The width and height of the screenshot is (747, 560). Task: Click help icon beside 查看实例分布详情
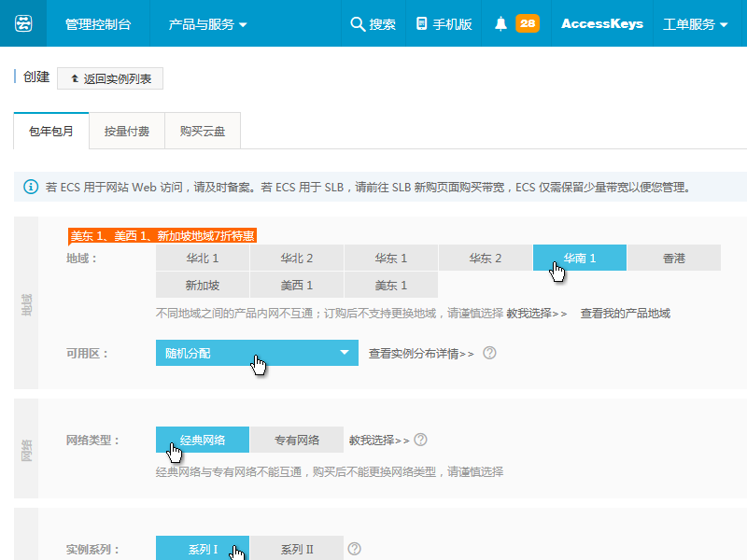click(x=489, y=354)
